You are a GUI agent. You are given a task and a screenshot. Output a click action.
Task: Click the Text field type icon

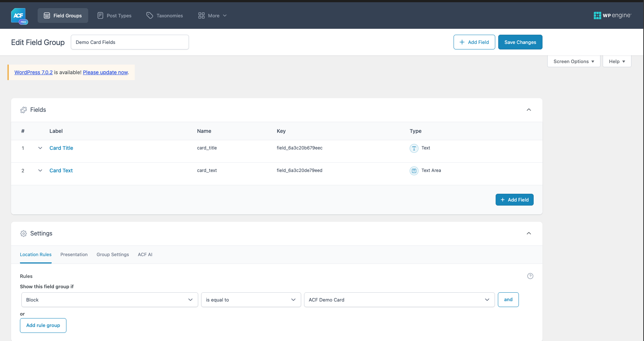pyautogui.click(x=414, y=148)
